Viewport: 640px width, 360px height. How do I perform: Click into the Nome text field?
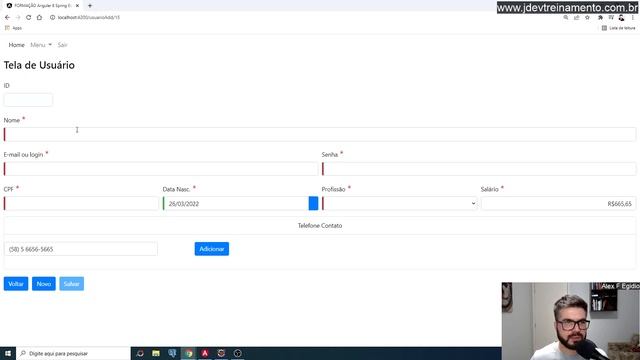tap(320, 134)
